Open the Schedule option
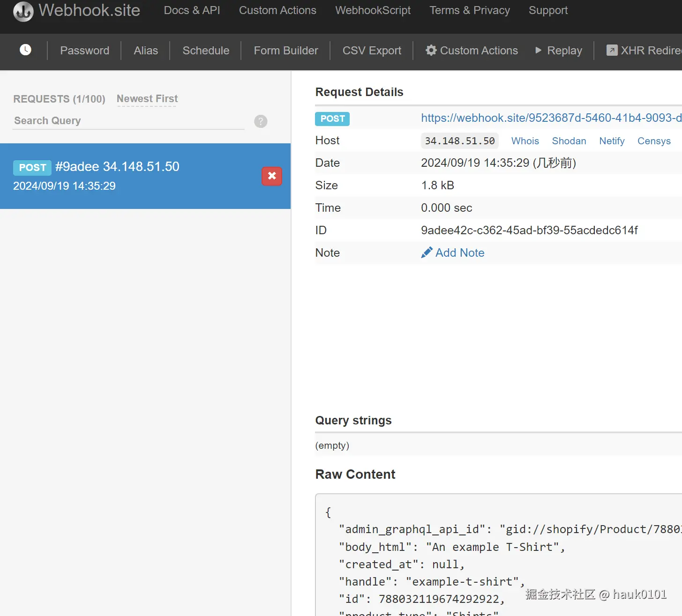Viewport: 682px width, 616px height. [206, 51]
